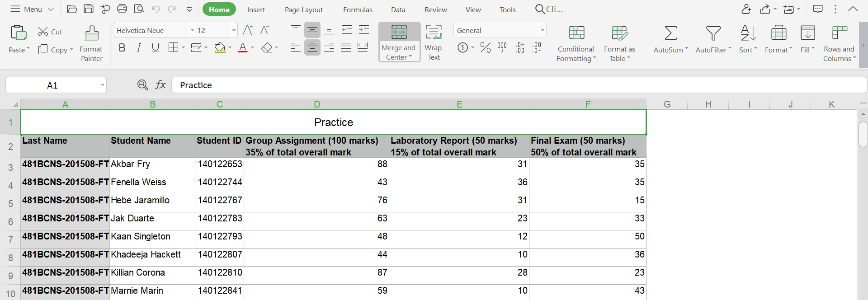
Task: Open the borders dropdown arrow
Action: (x=183, y=47)
